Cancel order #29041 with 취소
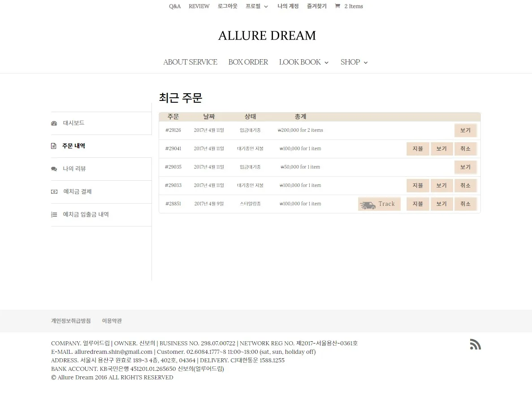The width and height of the screenshot is (532, 400). [x=466, y=149]
